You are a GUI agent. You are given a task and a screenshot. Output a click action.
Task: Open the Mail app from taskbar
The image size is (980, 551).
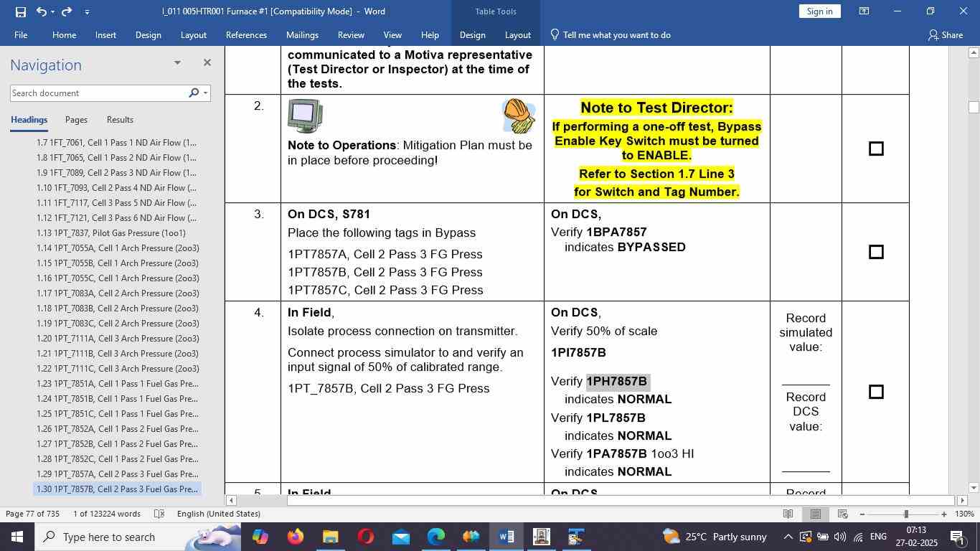401,537
